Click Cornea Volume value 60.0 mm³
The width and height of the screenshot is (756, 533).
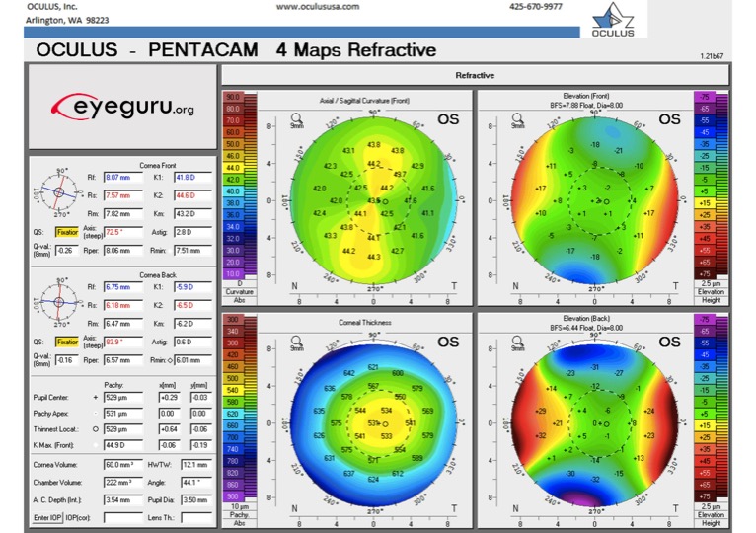pyautogui.click(x=123, y=465)
